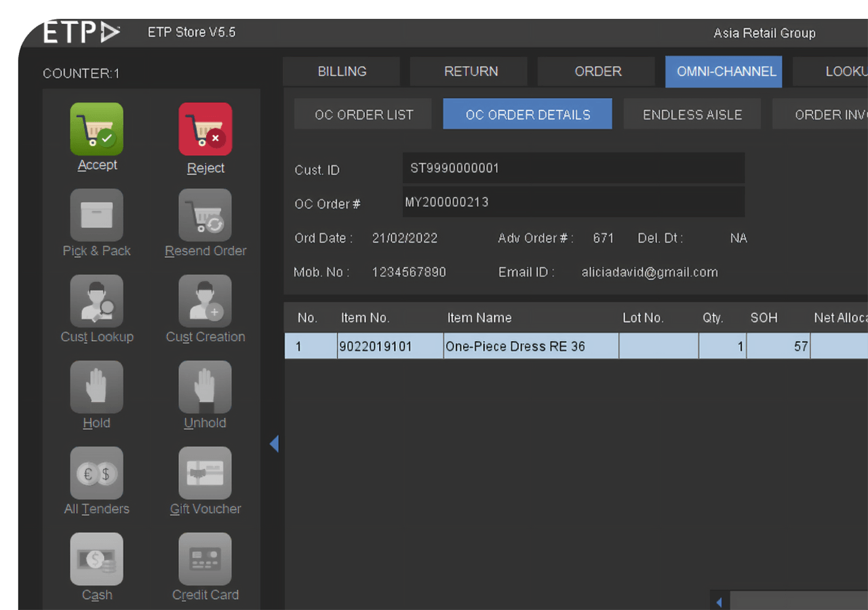Switch to the BILLING tab

coord(342,72)
